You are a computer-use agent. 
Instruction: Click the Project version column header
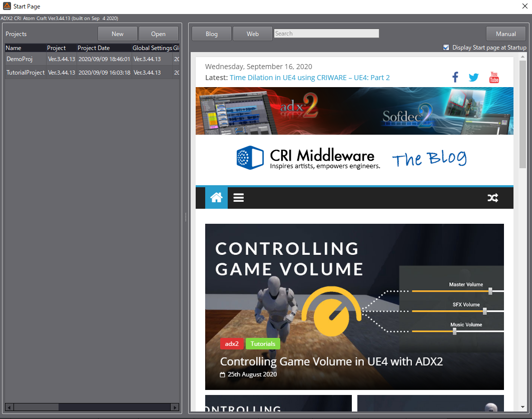pos(61,48)
